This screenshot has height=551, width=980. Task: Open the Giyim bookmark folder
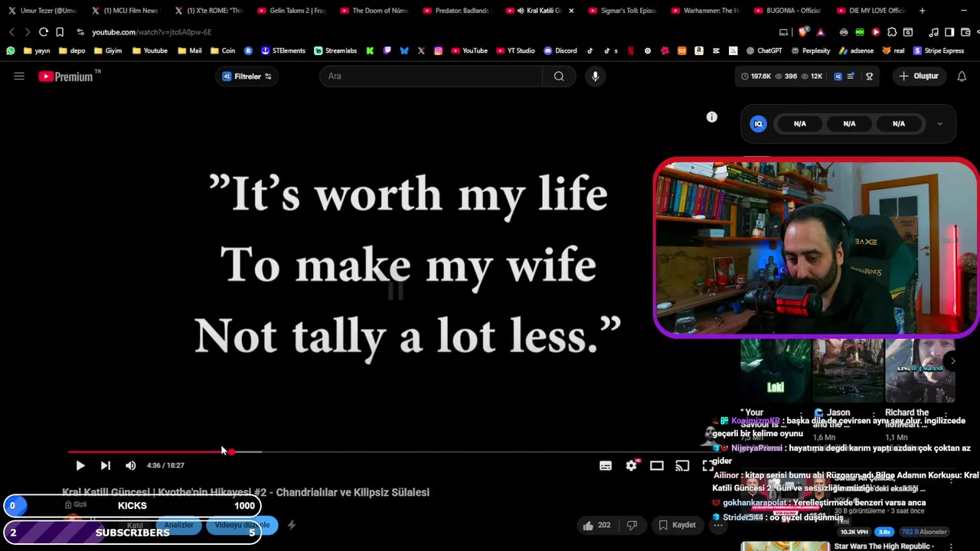107,51
